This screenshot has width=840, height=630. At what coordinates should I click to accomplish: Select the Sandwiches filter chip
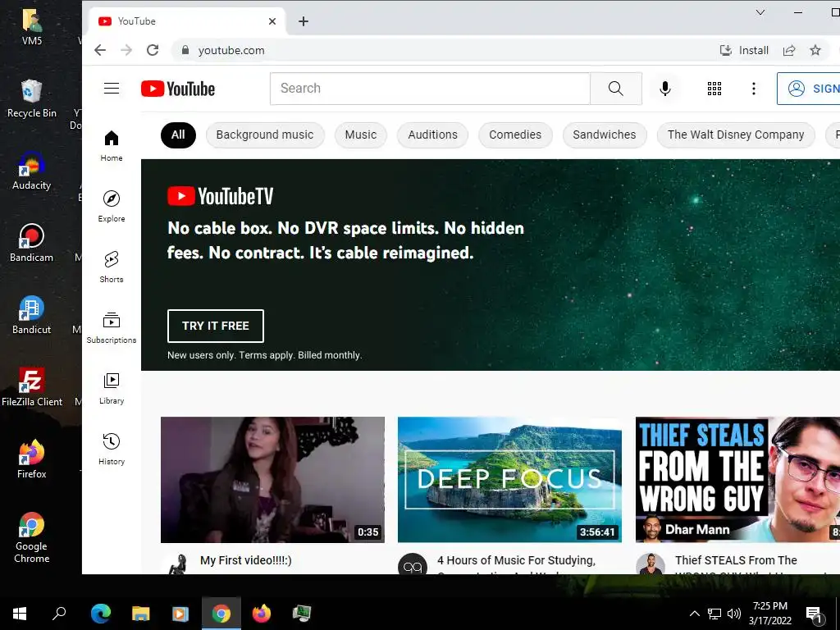tap(605, 135)
